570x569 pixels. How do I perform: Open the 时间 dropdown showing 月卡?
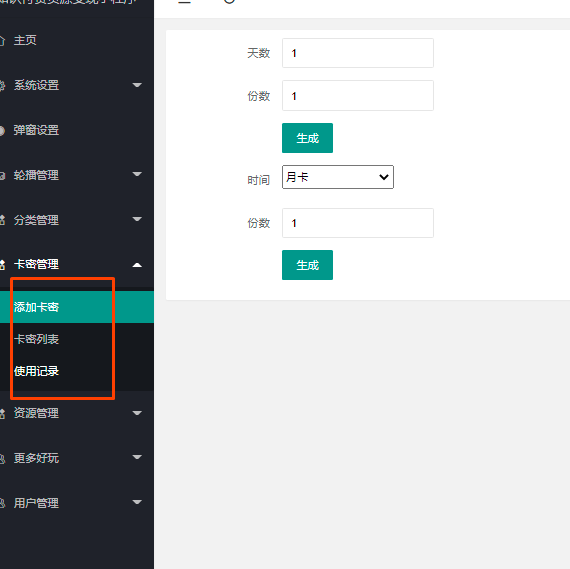pyautogui.click(x=338, y=177)
